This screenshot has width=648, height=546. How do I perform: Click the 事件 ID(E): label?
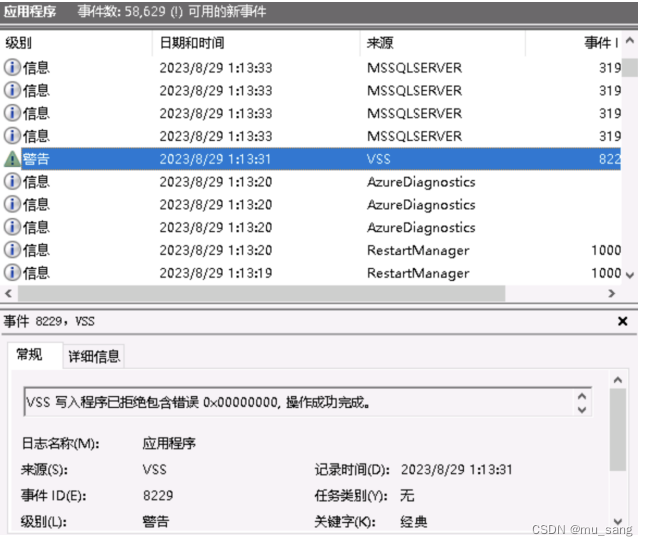pos(54,495)
